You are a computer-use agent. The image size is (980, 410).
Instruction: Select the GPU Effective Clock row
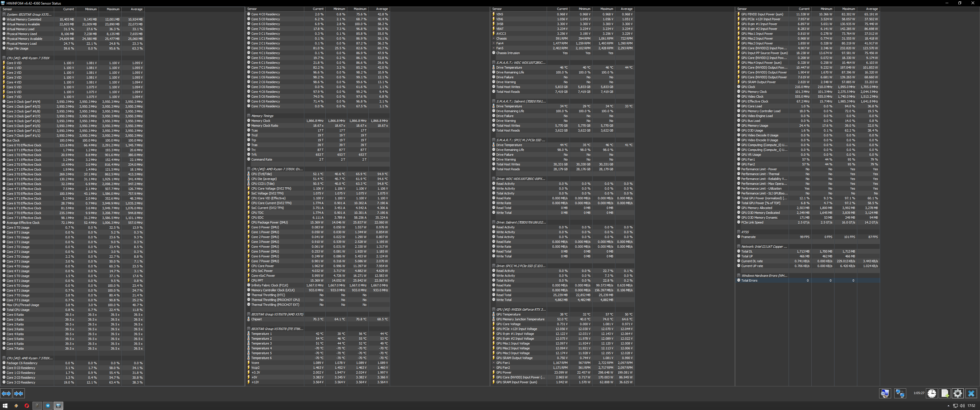(x=808, y=102)
